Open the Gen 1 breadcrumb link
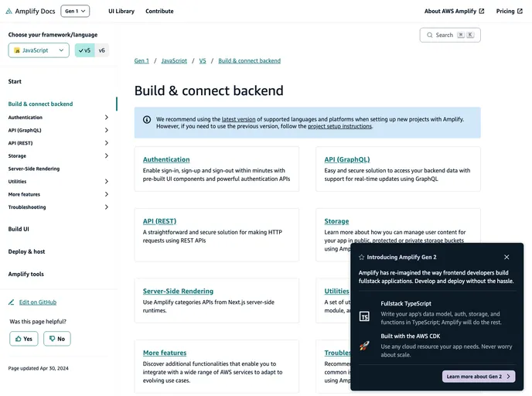Viewport: 532px width, 396px height. [142, 61]
